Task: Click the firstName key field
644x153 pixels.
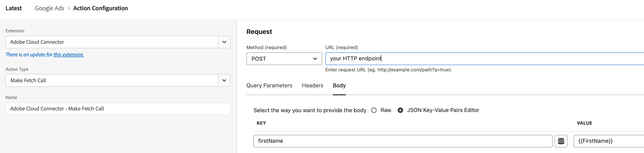Action: click(403, 141)
